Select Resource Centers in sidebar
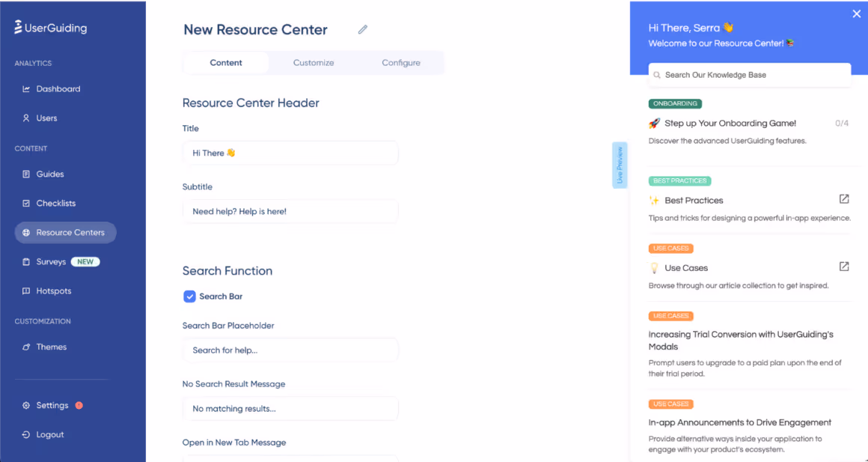 tap(65, 233)
